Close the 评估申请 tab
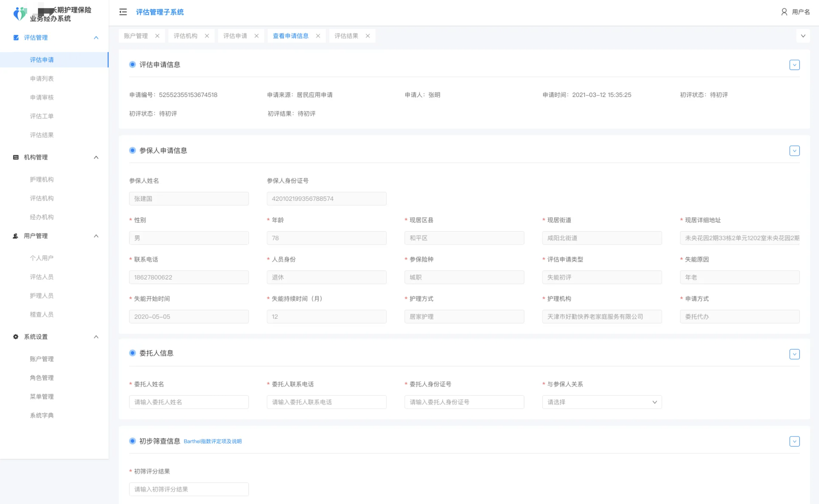 point(257,36)
